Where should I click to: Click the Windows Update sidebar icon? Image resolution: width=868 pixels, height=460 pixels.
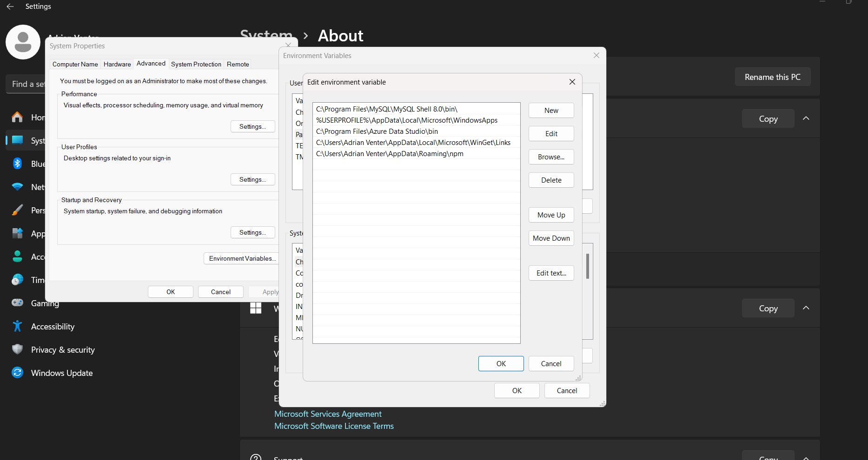18,373
